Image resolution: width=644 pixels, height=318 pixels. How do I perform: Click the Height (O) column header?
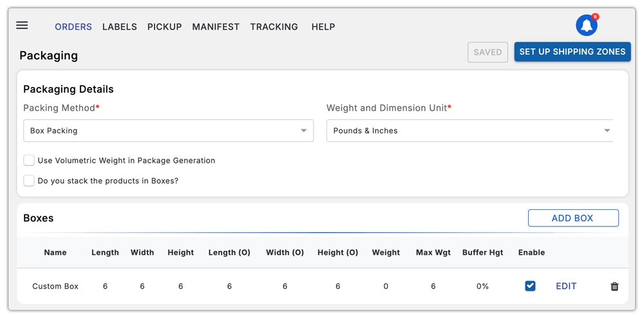[337, 252]
